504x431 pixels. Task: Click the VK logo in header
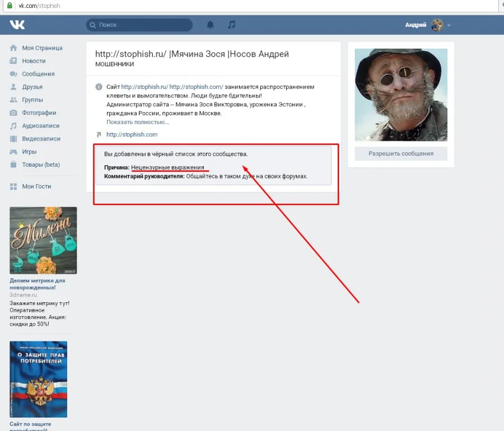17,25
